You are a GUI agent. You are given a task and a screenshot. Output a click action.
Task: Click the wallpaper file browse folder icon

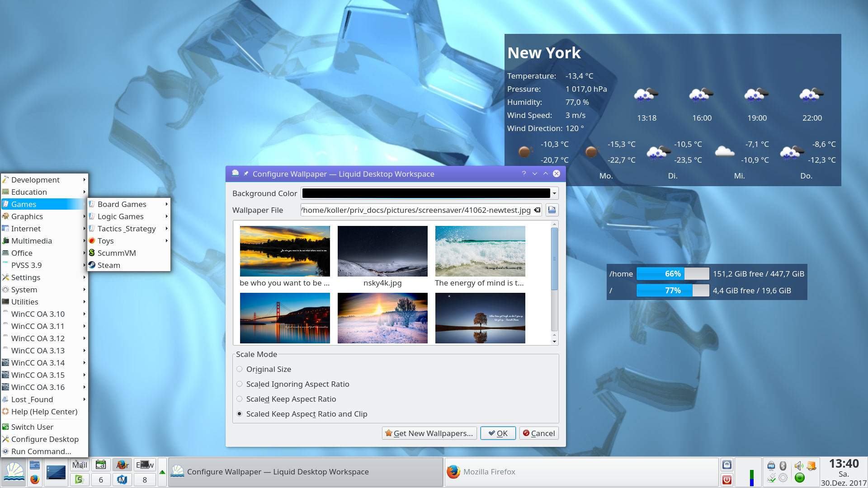pyautogui.click(x=552, y=210)
